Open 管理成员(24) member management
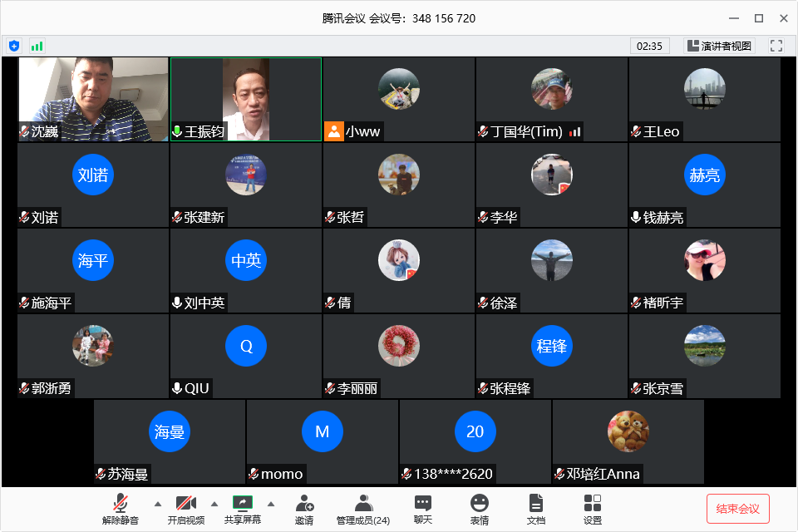798x532 pixels. [x=363, y=509]
